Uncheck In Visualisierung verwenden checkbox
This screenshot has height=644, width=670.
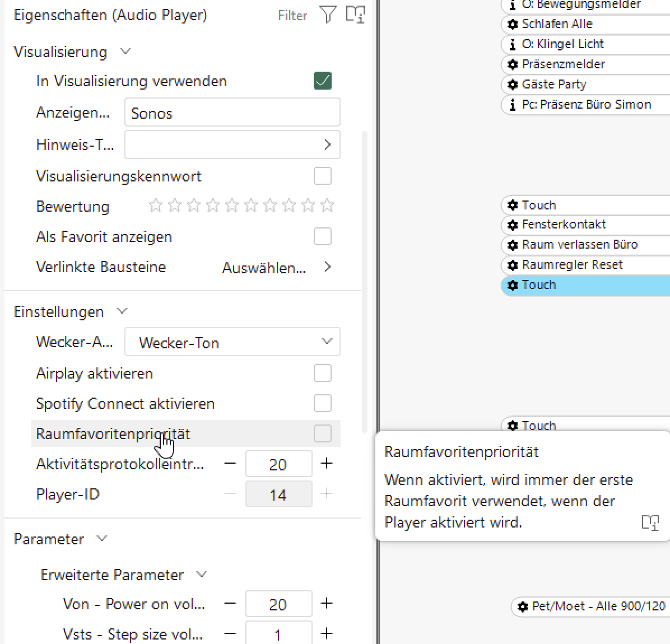tap(323, 81)
